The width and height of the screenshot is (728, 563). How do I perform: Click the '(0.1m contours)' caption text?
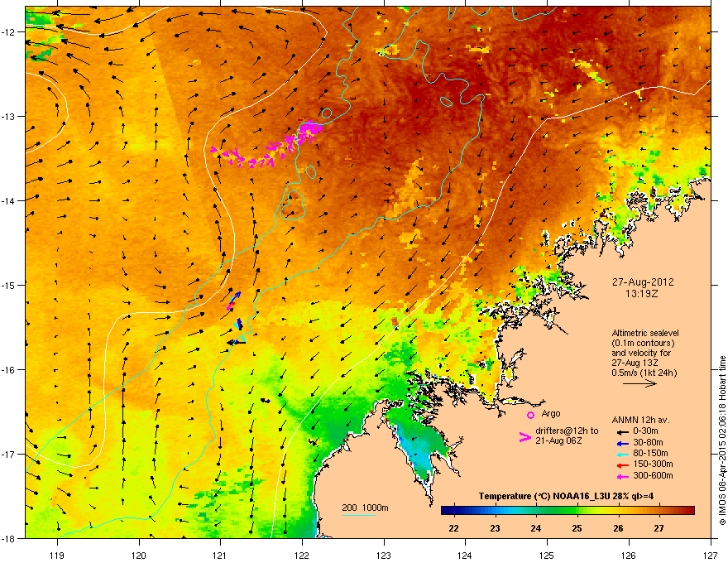click(643, 343)
